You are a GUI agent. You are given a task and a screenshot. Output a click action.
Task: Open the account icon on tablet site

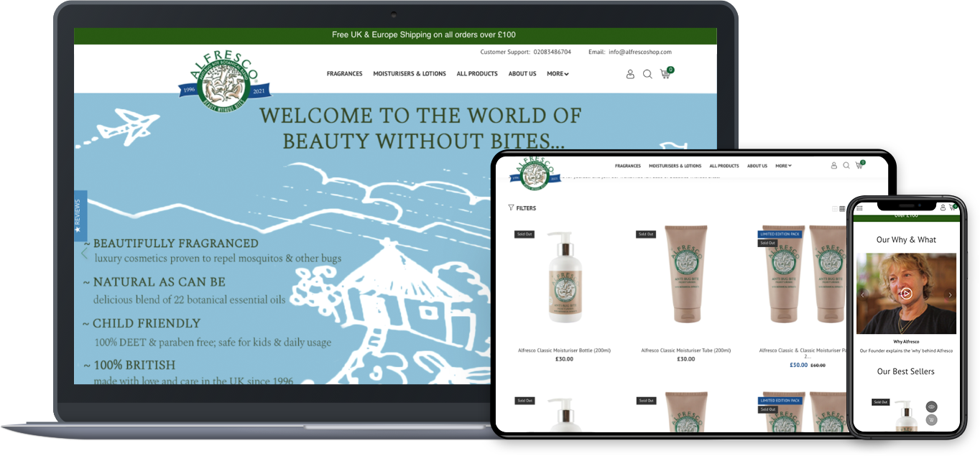coord(834,166)
